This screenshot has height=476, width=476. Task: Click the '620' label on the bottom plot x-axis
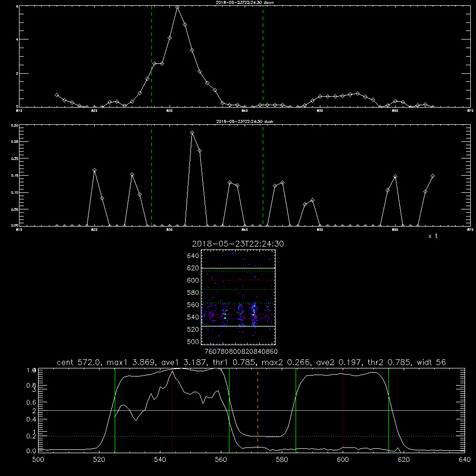pyautogui.click(x=404, y=460)
